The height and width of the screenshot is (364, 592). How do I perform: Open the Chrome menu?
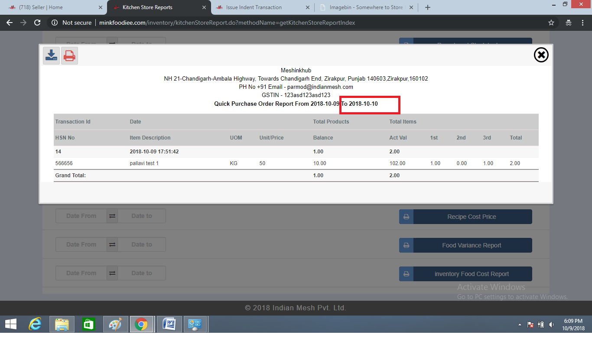pyautogui.click(x=583, y=23)
